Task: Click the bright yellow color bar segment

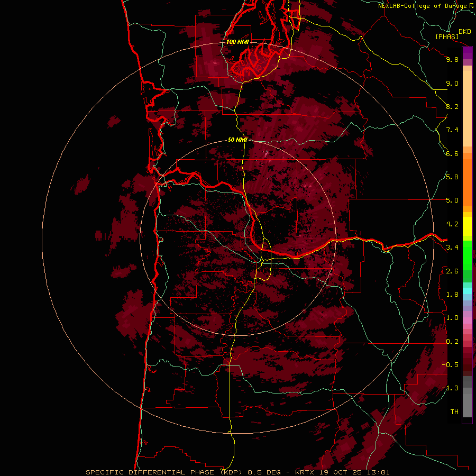Action: [467, 226]
